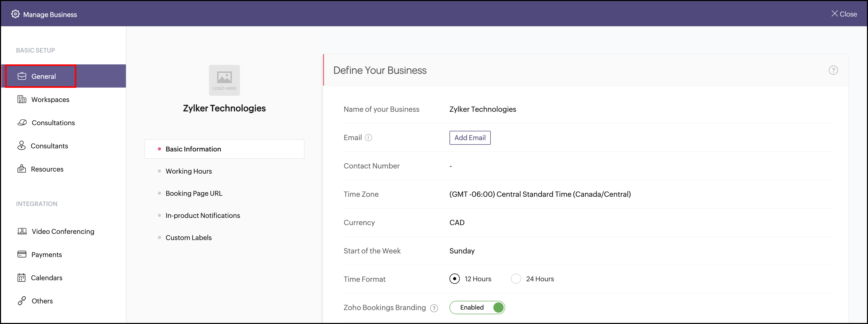The height and width of the screenshot is (324, 868).
Task: Open the Booking Page URL tab
Action: click(194, 193)
